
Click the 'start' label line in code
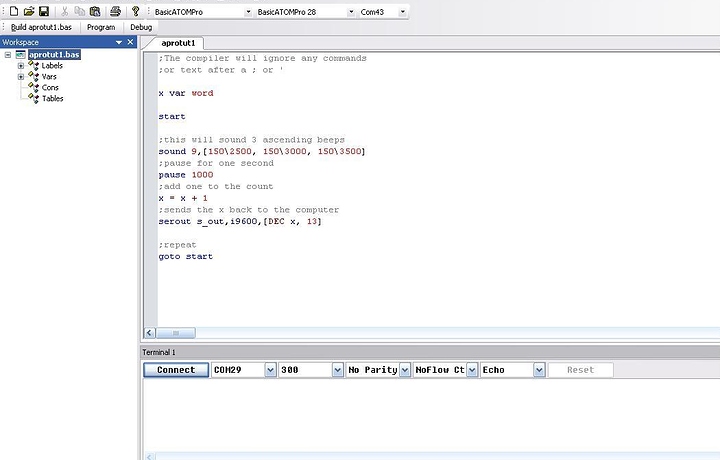point(172,117)
